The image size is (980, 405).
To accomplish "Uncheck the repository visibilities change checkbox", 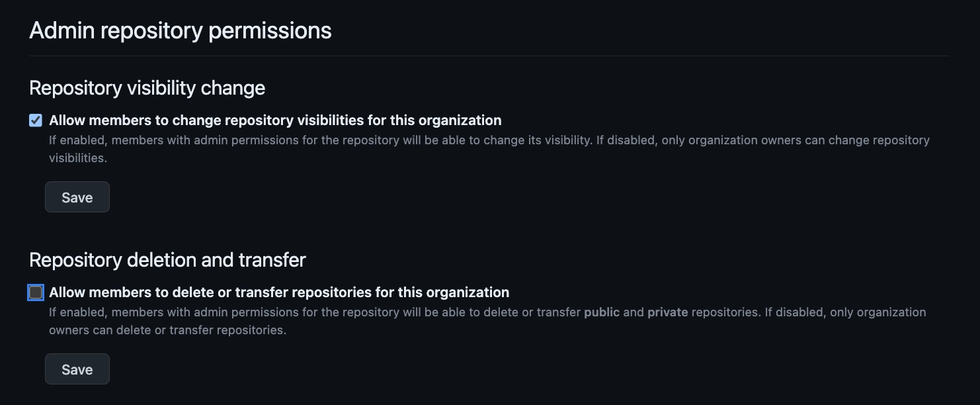I will click(36, 120).
